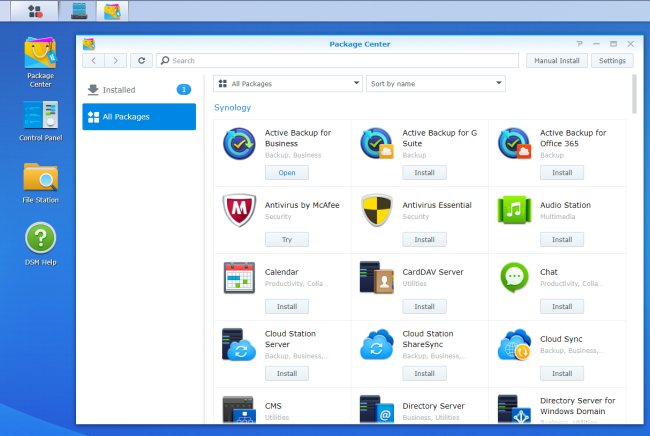Try Antivirus by McAfee
This screenshot has width=650, height=436.
coord(287,240)
